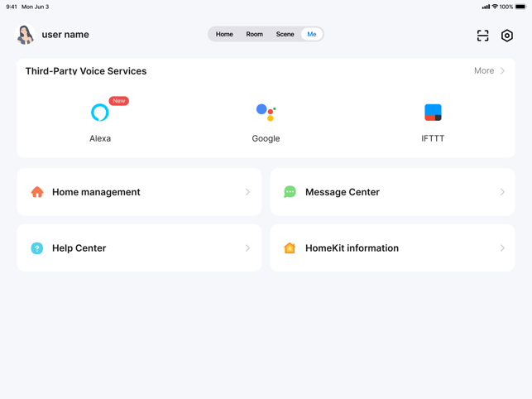Switch to the Home tab
532x399 pixels.
[x=224, y=34]
